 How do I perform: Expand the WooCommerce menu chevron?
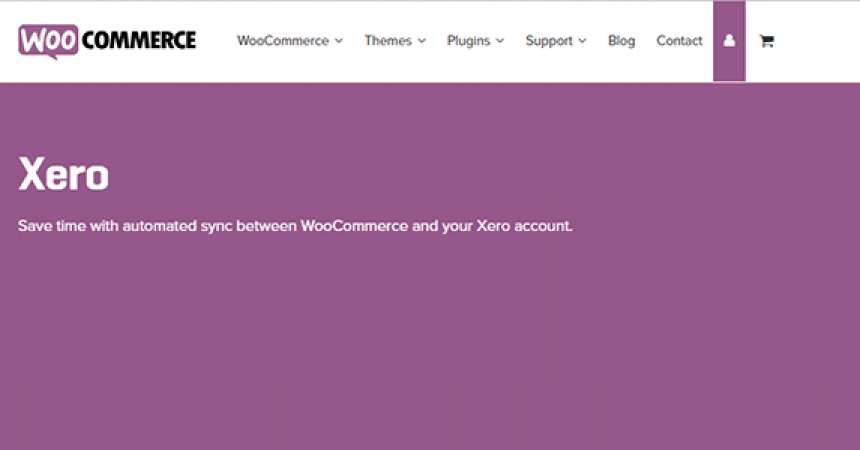point(339,41)
